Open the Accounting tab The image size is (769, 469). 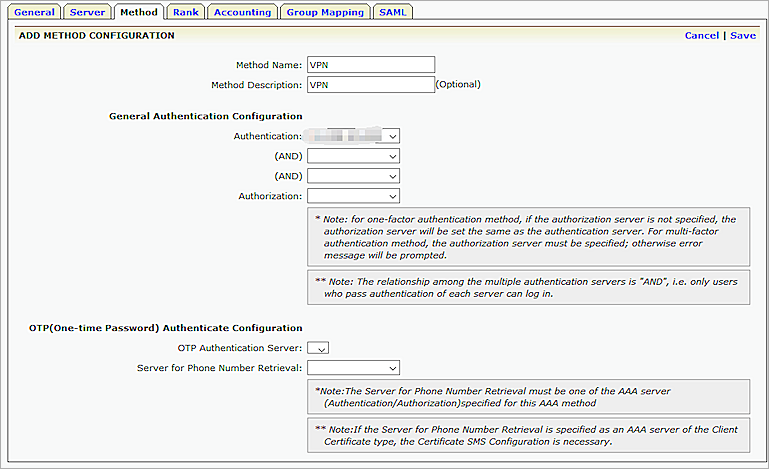click(x=242, y=12)
